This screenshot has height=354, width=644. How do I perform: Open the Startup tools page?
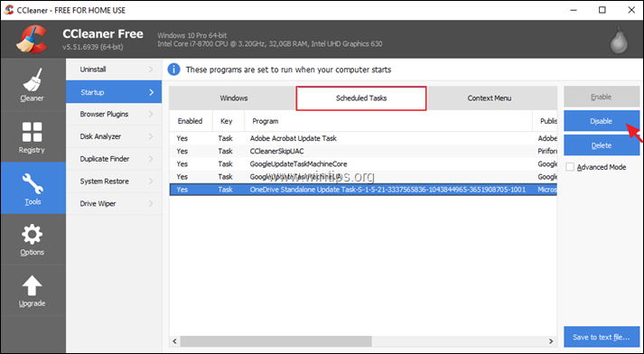pyautogui.click(x=114, y=92)
